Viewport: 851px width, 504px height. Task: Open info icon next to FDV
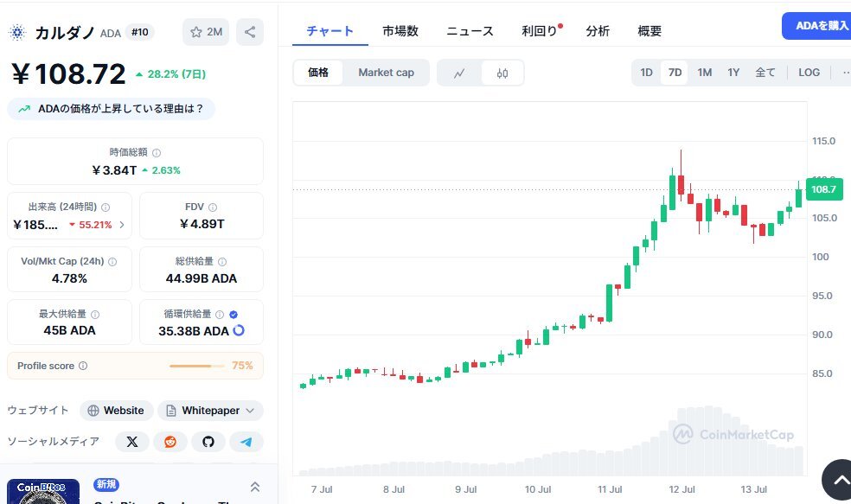coord(213,207)
